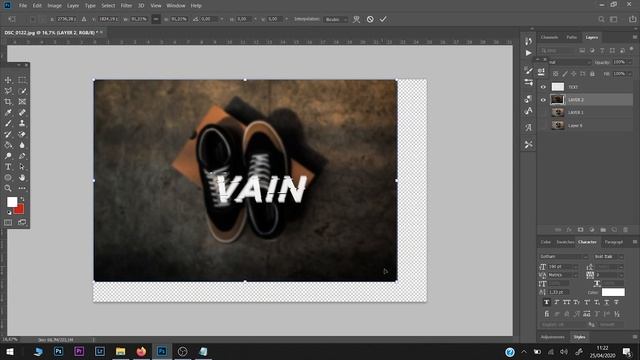Open the Bold Italic font style dropdown

coord(609,256)
